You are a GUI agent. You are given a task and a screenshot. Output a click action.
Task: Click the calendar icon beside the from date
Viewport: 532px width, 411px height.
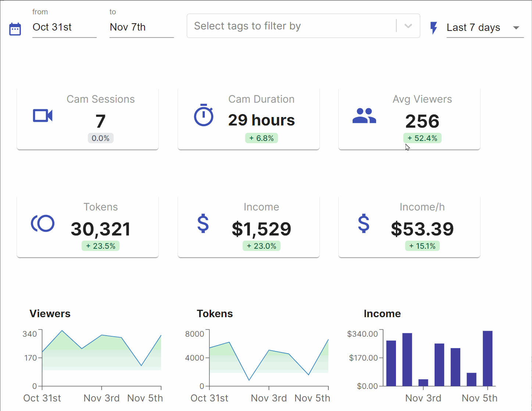[x=15, y=29]
